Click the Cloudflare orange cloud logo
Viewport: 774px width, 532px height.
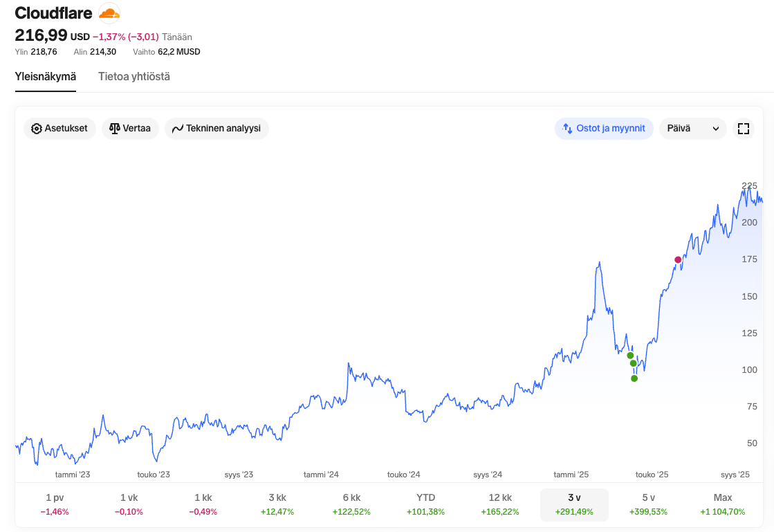(109, 13)
